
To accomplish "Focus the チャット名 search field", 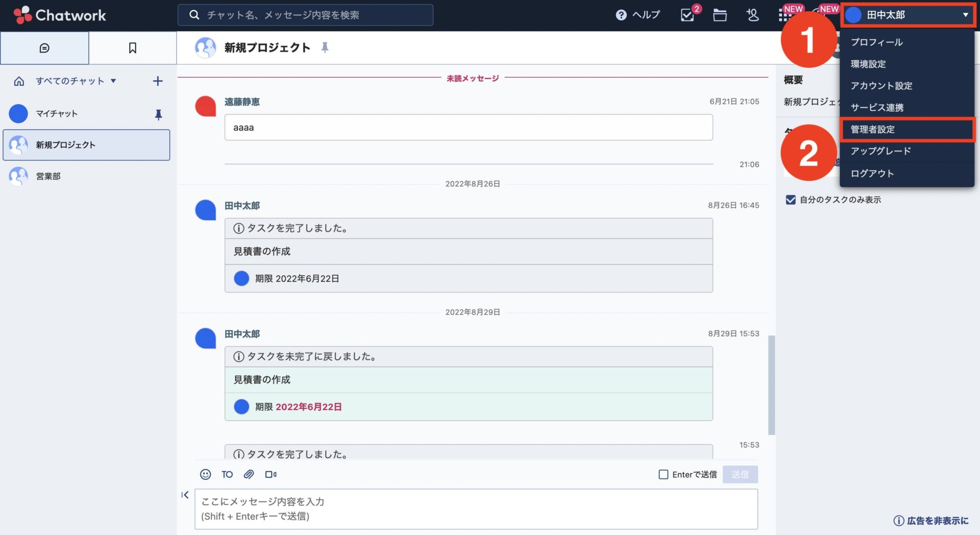I will [305, 15].
